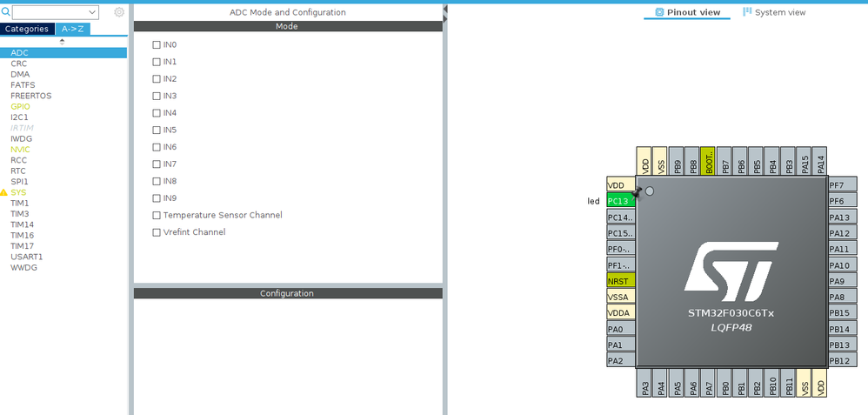Click the STM32F030C6Tx chip body
868x415 pixels.
(731, 271)
